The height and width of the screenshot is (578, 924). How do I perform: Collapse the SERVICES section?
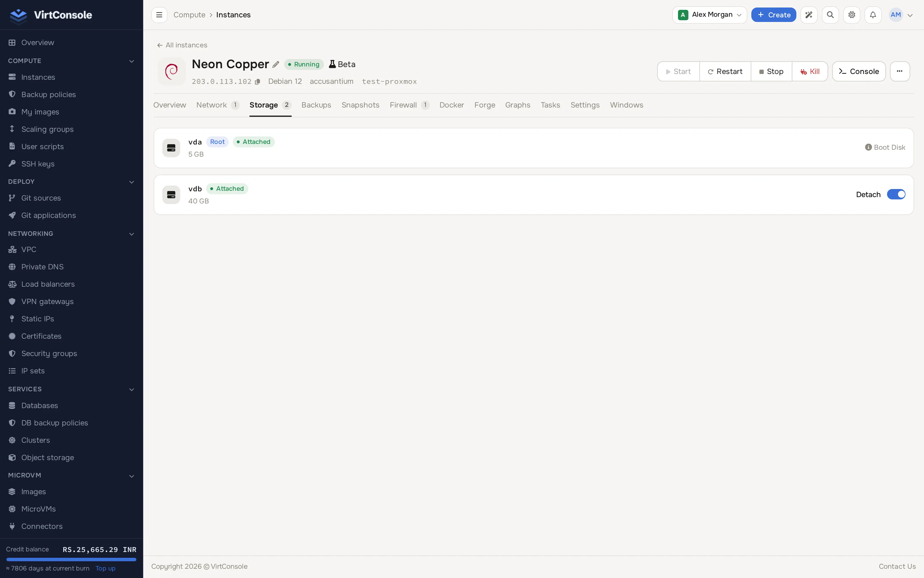[131, 390]
